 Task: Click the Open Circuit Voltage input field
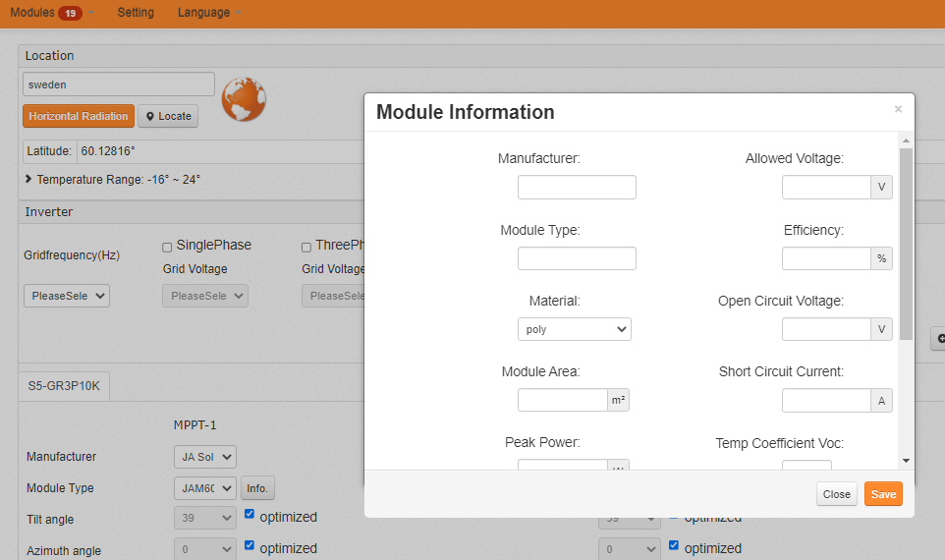[x=826, y=329]
